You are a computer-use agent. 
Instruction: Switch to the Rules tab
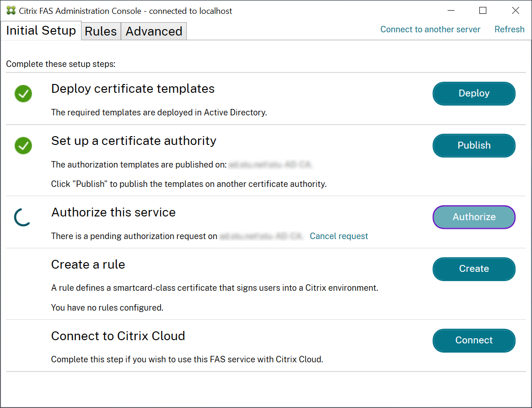101,31
